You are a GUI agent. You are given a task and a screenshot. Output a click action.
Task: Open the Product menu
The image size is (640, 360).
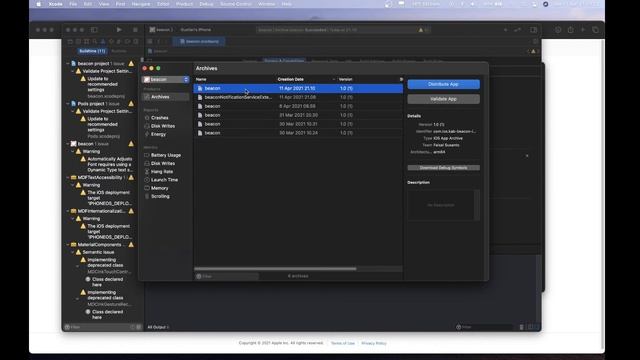(x=184, y=4)
